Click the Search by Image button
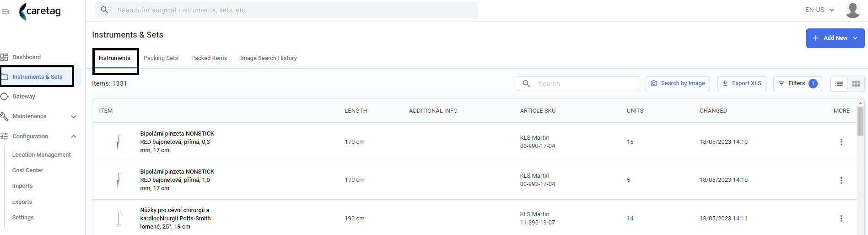868x235 pixels. click(678, 83)
